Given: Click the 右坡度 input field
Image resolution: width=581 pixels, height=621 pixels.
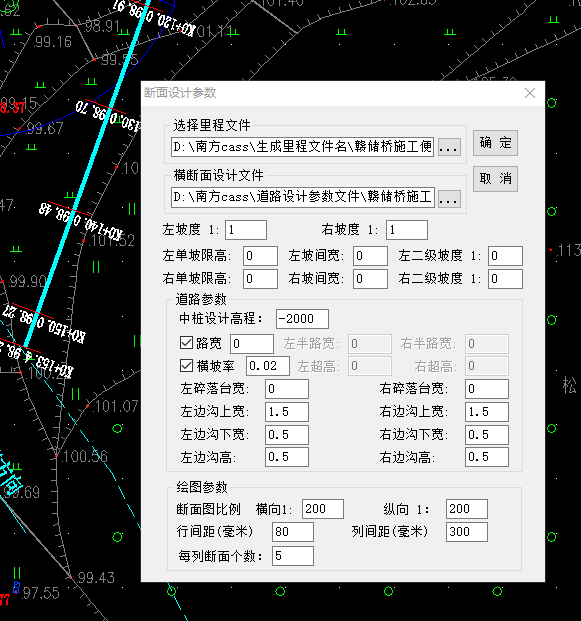Looking at the screenshot, I should [x=407, y=230].
